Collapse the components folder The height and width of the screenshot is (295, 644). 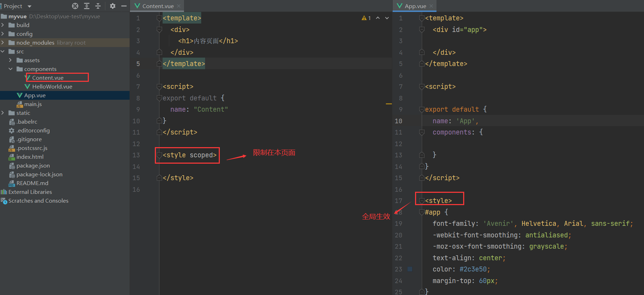point(11,69)
